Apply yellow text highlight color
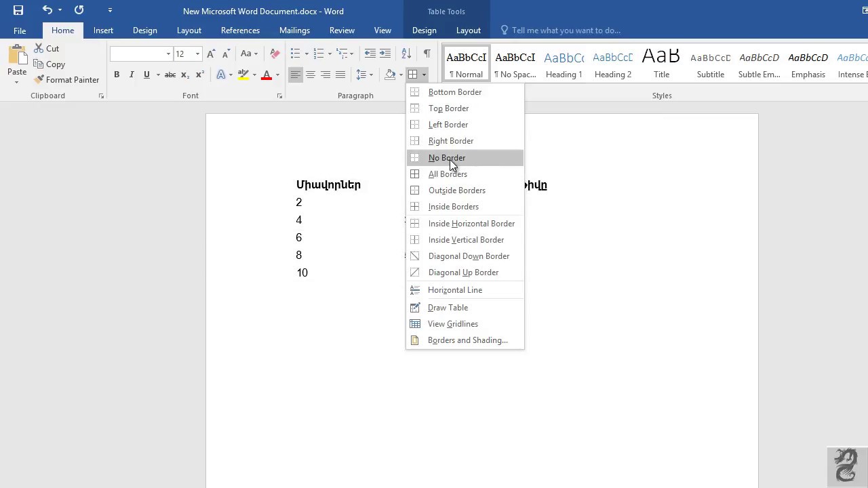This screenshot has height=488, width=868. click(243, 75)
